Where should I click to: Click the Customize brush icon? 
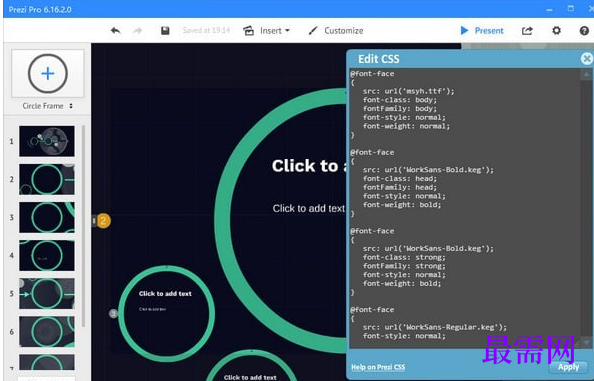pos(313,31)
